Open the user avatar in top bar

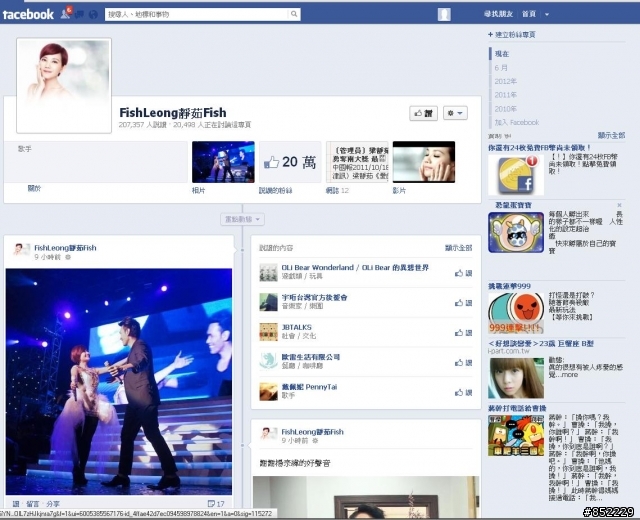[x=444, y=14]
